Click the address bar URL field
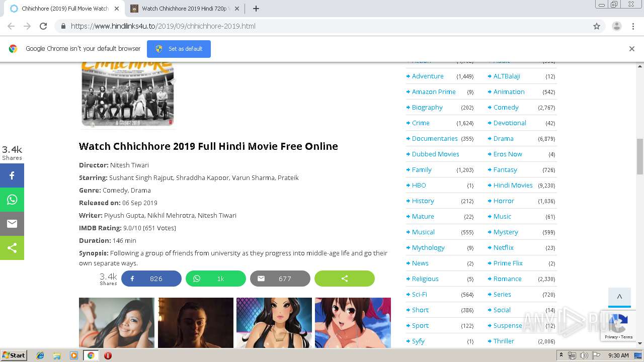This screenshot has height=362, width=644. 322,26
